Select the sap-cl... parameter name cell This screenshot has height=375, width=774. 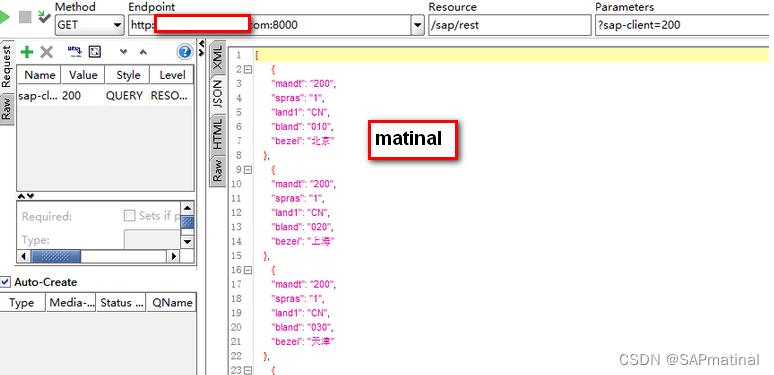click(39, 95)
